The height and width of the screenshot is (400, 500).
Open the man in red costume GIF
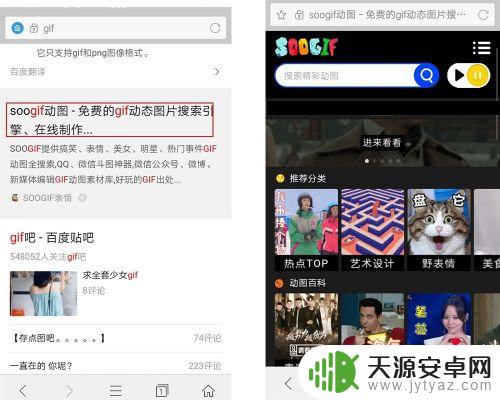(x=372, y=319)
